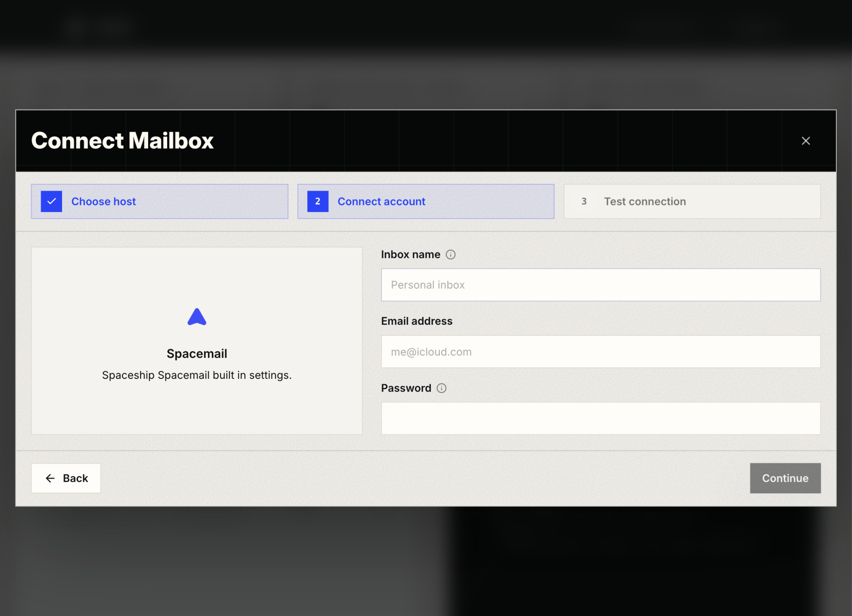Click the Password info icon
The image size is (852, 616).
pos(441,388)
